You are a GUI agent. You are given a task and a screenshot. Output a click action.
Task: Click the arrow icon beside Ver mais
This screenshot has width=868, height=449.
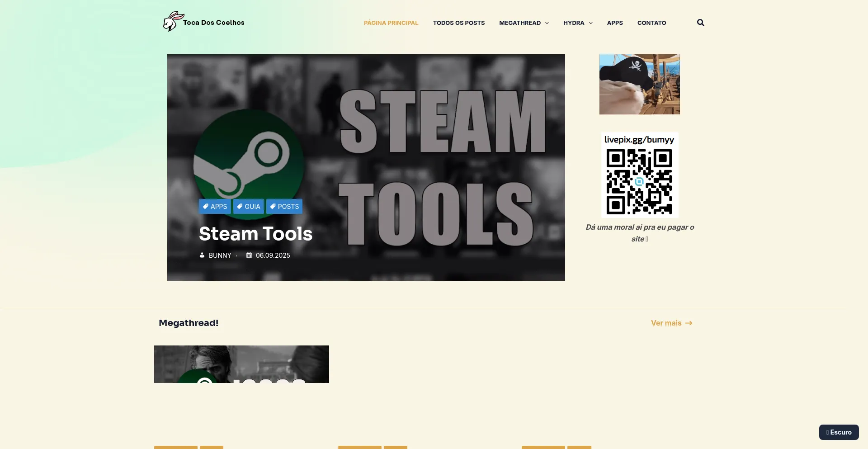click(x=689, y=323)
